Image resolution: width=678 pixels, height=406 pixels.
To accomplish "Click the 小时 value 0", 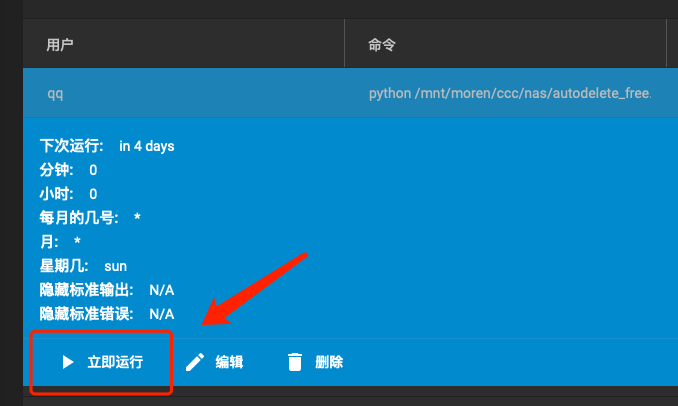I will (x=93, y=194).
